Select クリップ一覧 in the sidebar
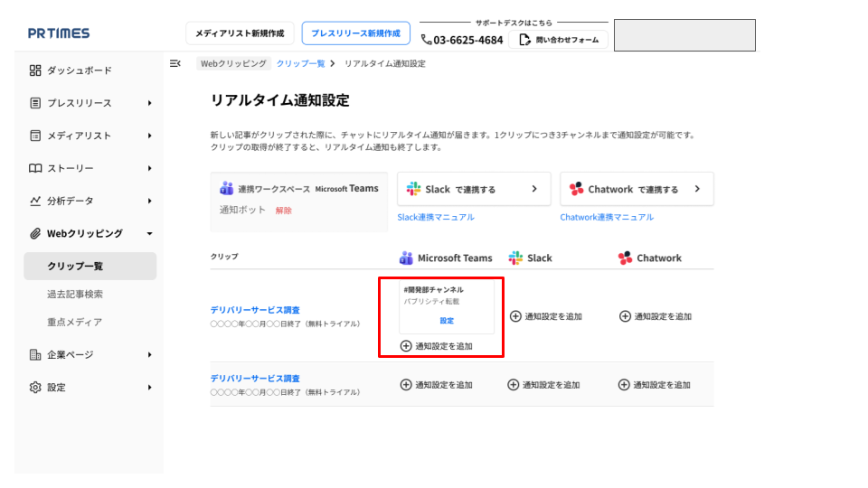This screenshot has width=868, height=488. coord(90,266)
